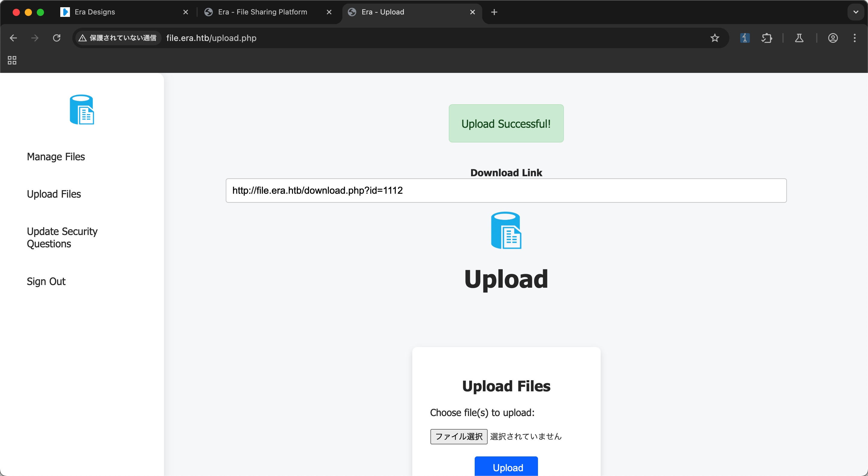Open the extensions puzzle icon
This screenshot has height=476, width=868.
tap(766, 38)
